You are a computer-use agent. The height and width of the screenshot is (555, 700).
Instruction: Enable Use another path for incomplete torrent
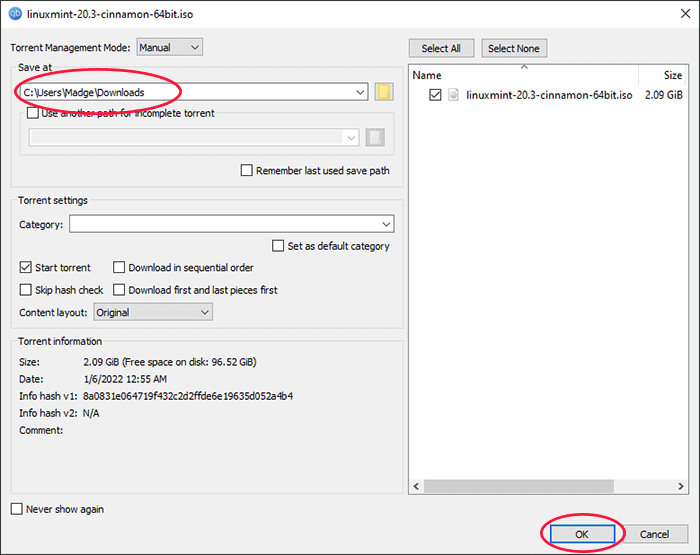tap(33, 113)
